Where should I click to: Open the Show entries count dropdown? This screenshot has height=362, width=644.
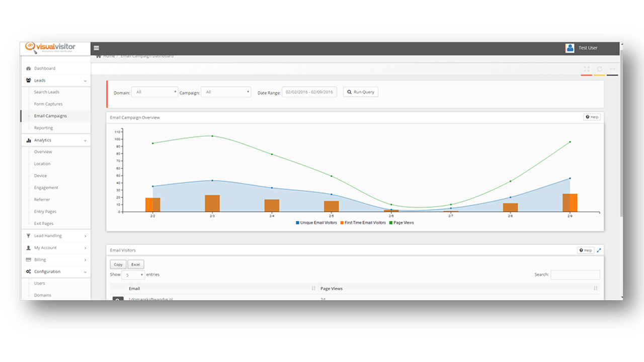point(133,275)
